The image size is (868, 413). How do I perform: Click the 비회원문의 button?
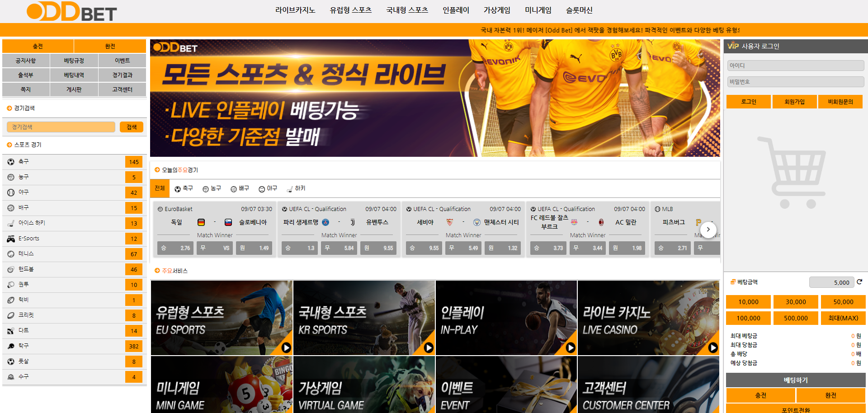pos(840,102)
